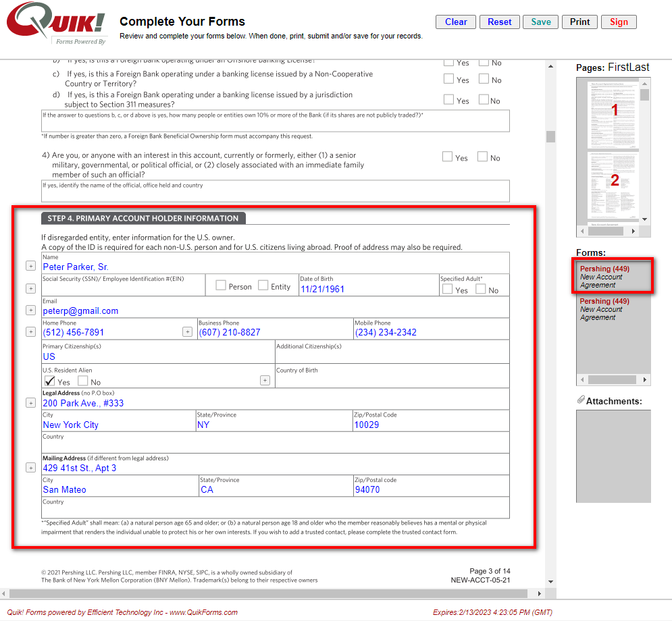Click the plus icon left of the Home Phone row

(x=30, y=331)
